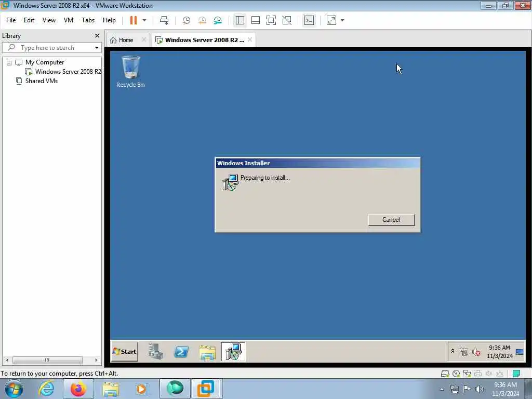Open the console view toolbar icon
Image resolution: width=532 pixels, height=399 pixels.
(x=309, y=20)
